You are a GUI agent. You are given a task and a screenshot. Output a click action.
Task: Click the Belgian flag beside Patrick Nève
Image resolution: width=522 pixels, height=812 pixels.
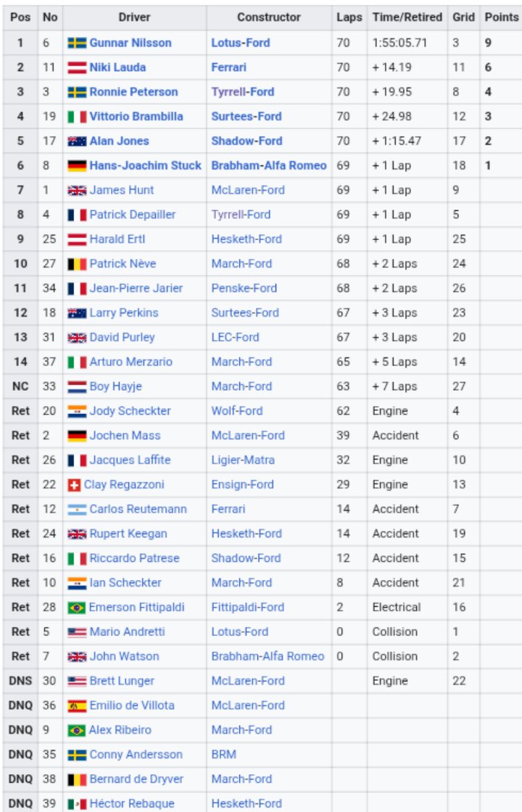tap(77, 264)
